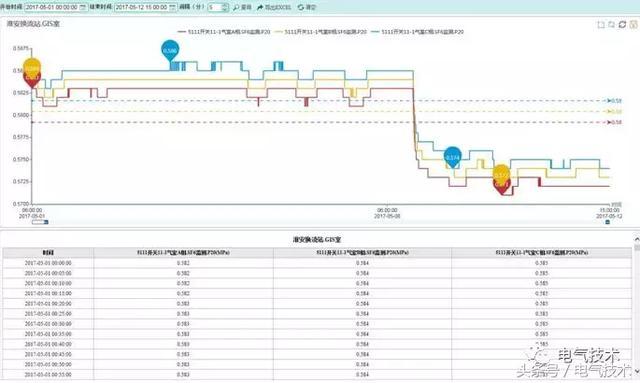Toggle the C-phase SF6 series legend
Viewport: 640px width, 383px height.
[x=417, y=31]
